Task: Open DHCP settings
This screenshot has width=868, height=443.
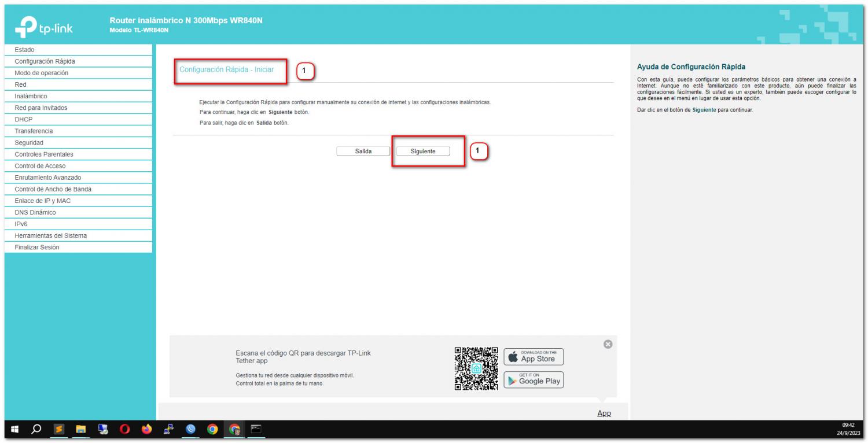Action: pyautogui.click(x=78, y=119)
